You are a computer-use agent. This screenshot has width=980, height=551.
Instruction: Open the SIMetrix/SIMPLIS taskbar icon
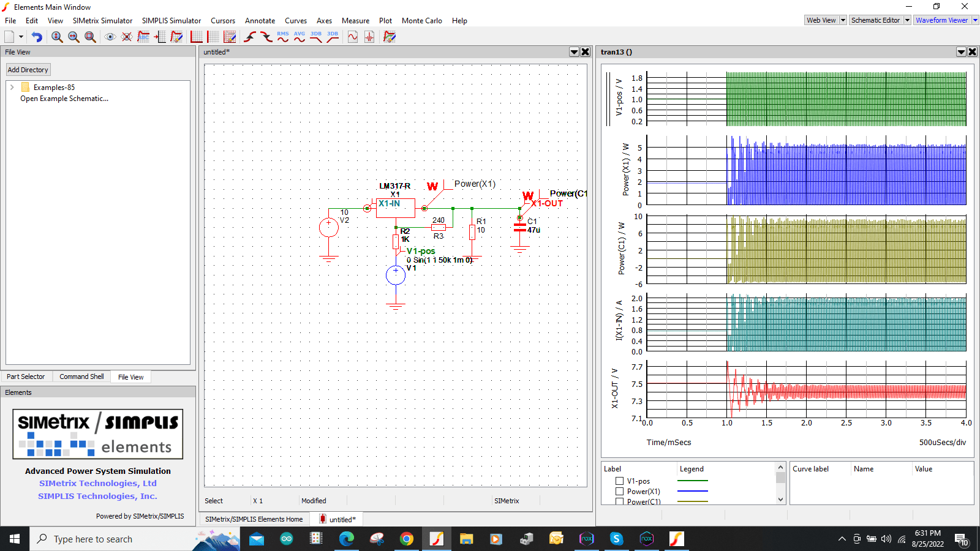coord(437,539)
